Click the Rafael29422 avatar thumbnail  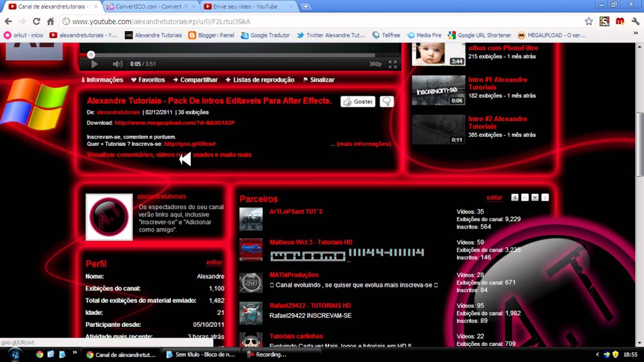(251, 313)
